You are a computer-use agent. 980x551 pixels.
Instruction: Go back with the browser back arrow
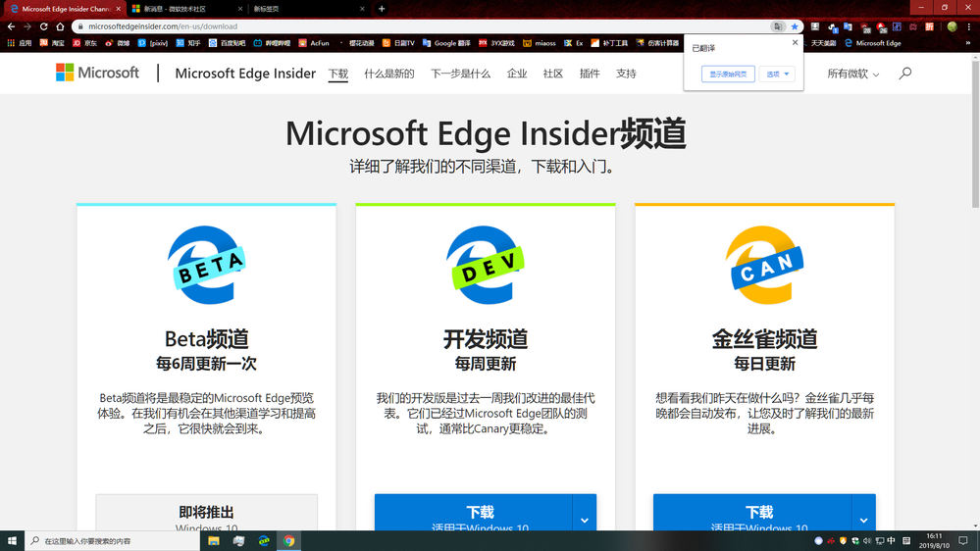click(x=11, y=26)
